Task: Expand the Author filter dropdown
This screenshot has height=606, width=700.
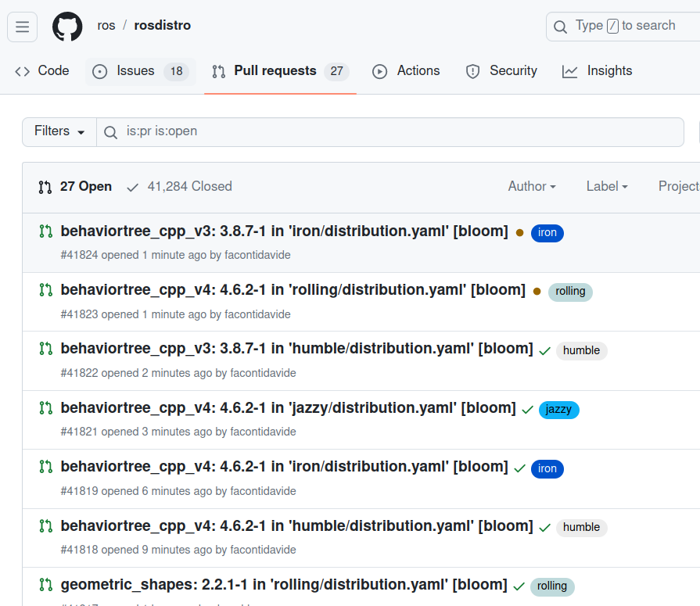Action: [532, 187]
